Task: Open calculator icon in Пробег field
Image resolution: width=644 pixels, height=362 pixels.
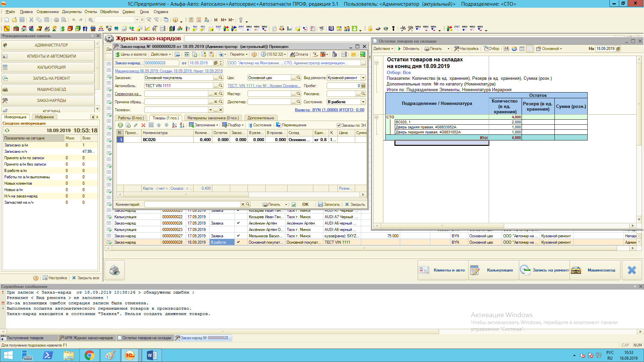Action: point(363,85)
